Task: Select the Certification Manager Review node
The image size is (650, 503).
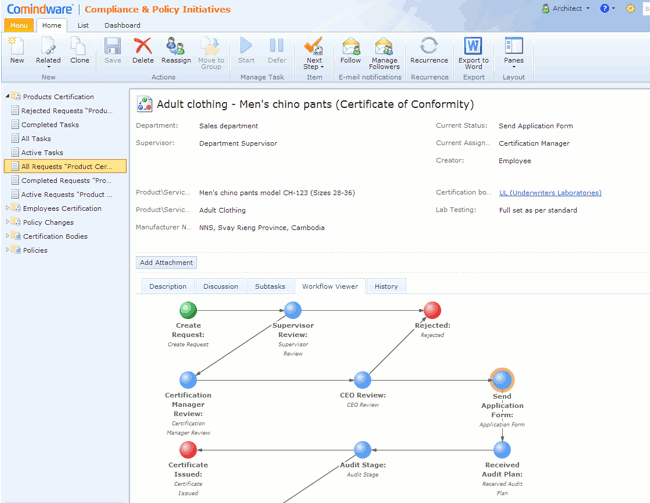Action: pyautogui.click(x=188, y=379)
